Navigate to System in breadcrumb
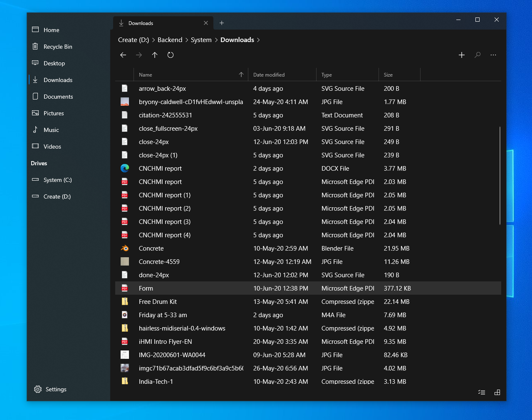This screenshot has width=532, height=420. [x=201, y=40]
